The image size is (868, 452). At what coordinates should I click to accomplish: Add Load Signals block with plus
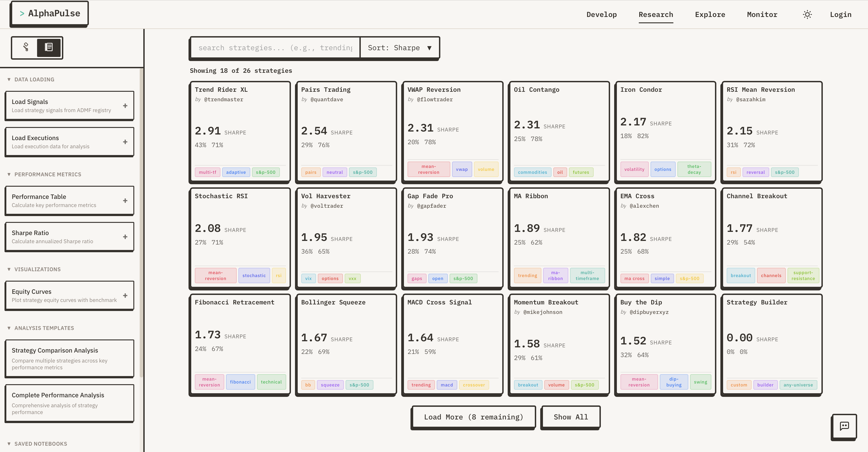125,105
